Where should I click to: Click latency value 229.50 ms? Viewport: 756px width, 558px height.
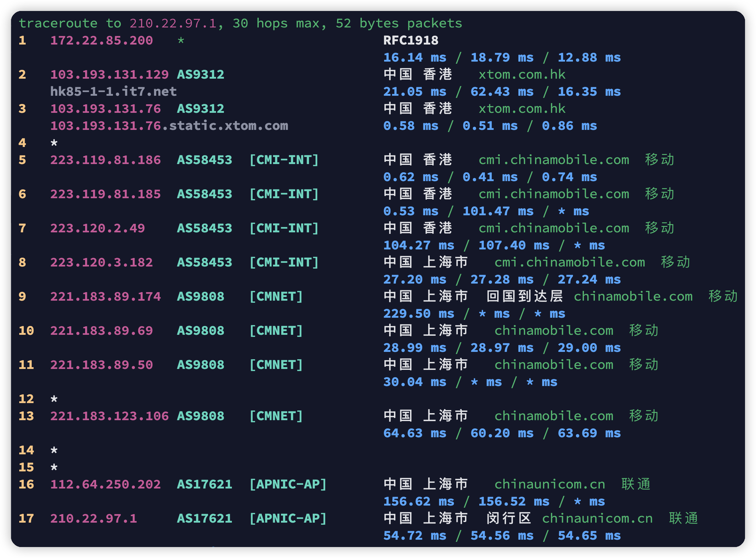tap(419, 314)
